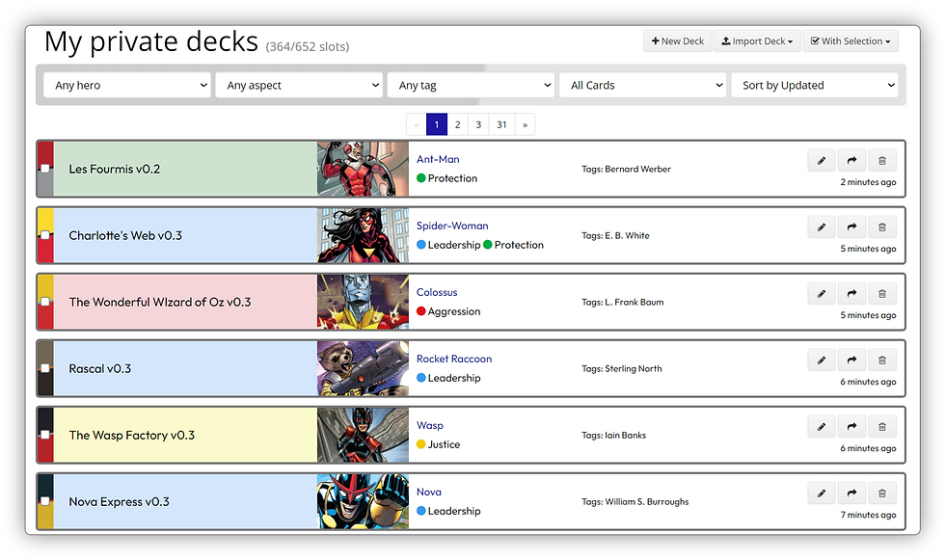Edit the Nova Express v0.3 deck

(821, 493)
